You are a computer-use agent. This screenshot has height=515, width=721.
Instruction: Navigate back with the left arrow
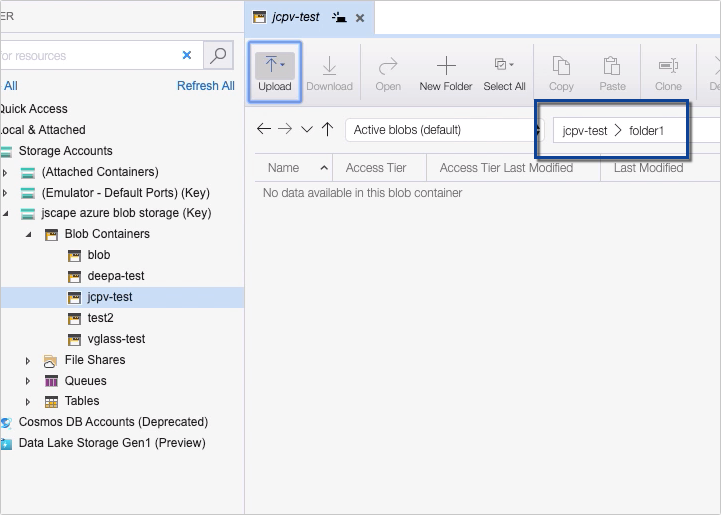point(264,129)
